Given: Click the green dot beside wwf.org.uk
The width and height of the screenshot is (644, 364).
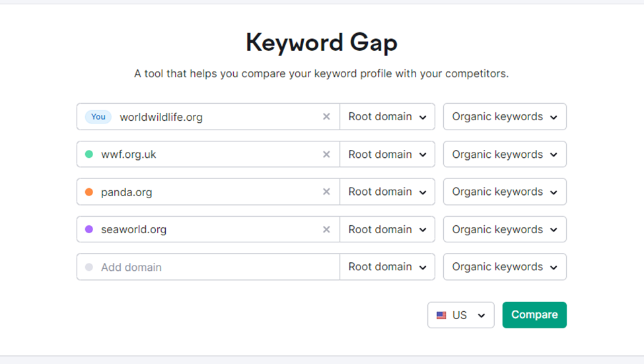Looking at the screenshot, I should click(x=89, y=155).
